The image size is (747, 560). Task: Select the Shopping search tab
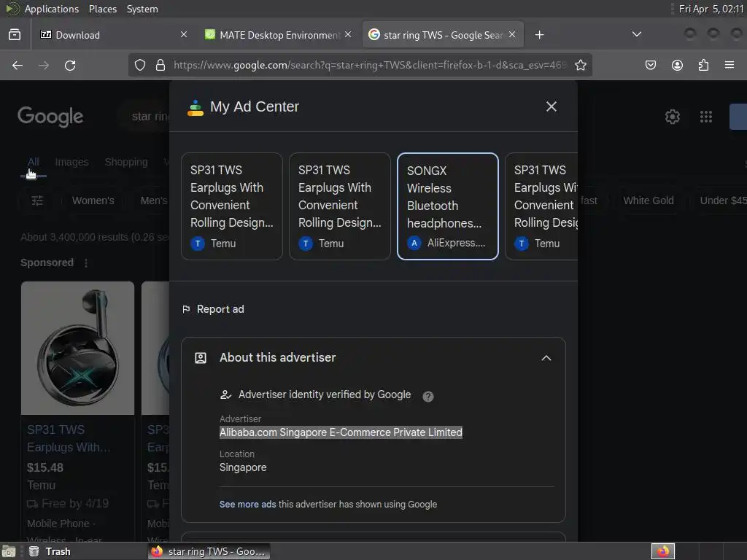[125, 163]
